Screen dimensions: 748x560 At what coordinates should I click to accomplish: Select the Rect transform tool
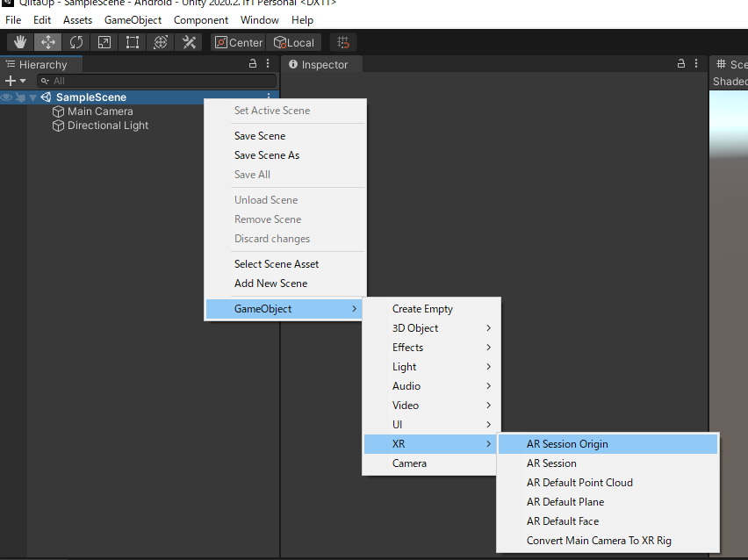point(133,42)
